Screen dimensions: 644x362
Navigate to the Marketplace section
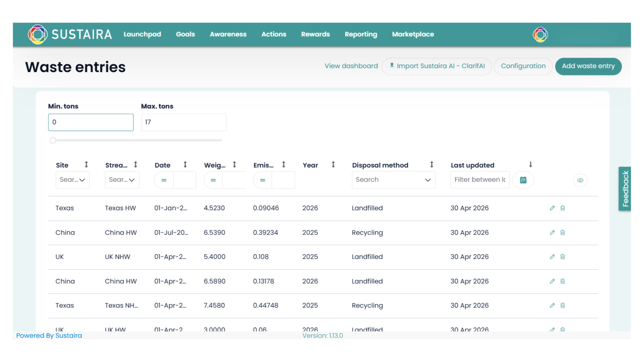tap(413, 34)
